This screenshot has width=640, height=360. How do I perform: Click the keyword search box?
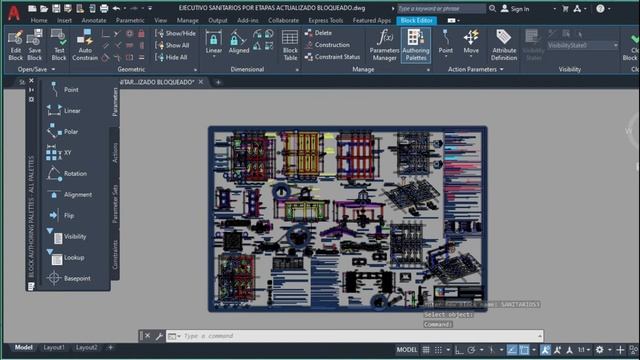pyautogui.click(x=441, y=8)
